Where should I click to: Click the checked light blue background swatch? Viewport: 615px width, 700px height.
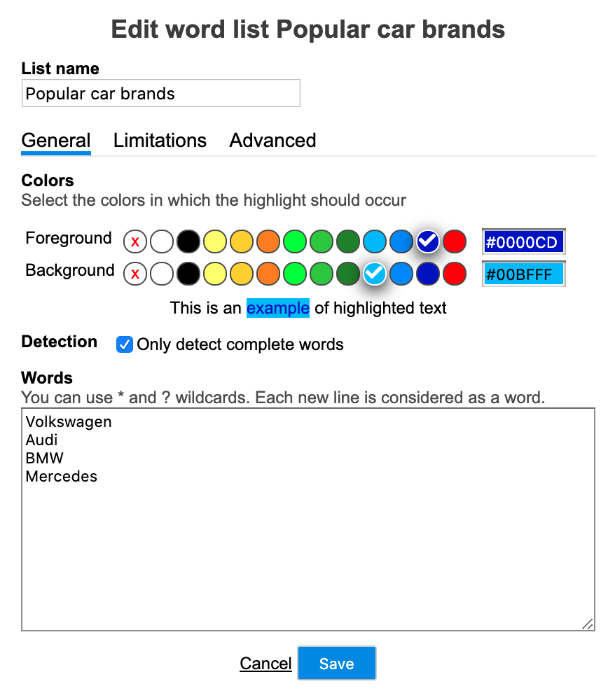(x=375, y=274)
